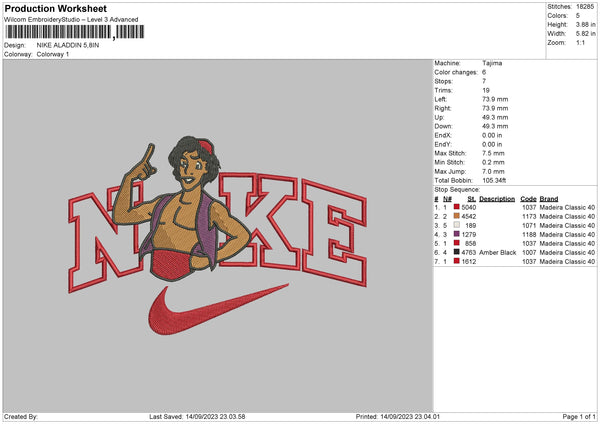Click the Down value '49.3 mm'
Image resolution: width=600 pixels, height=424 pixels.
click(495, 126)
